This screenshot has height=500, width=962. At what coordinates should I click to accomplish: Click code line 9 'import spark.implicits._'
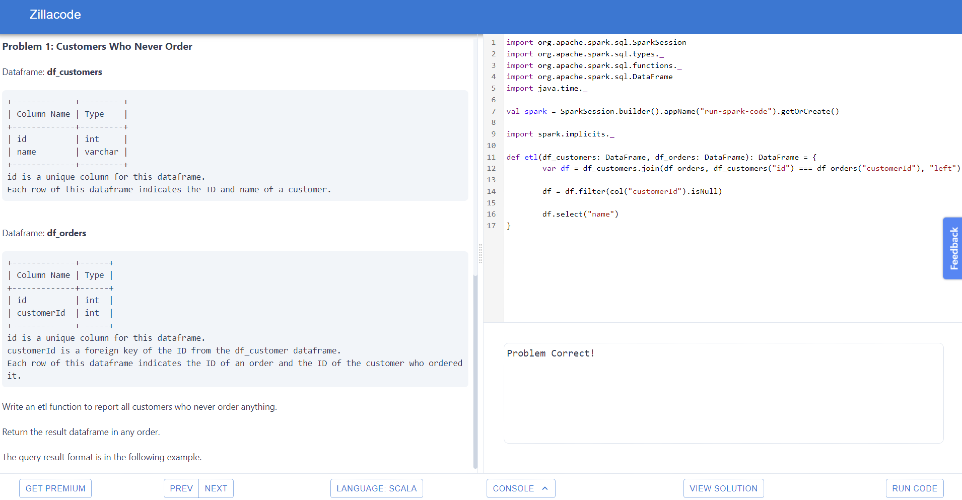click(560, 134)
